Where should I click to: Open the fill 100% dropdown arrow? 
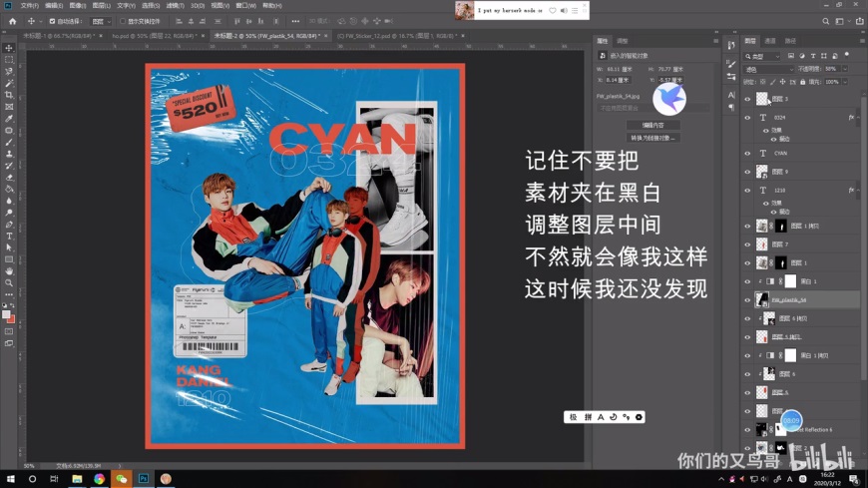[845, 82]
